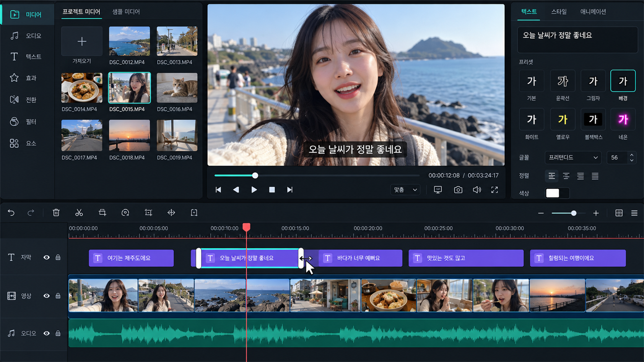Screen dimensions: 644x362
Task: Open the 필터 filters panel in the sidebar
Action: pos(27,121)
